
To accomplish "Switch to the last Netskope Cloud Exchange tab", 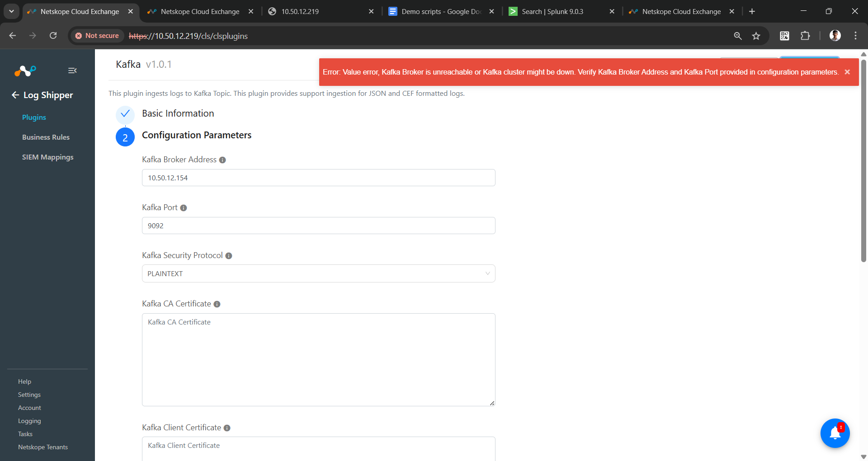I will coord(682,11).
